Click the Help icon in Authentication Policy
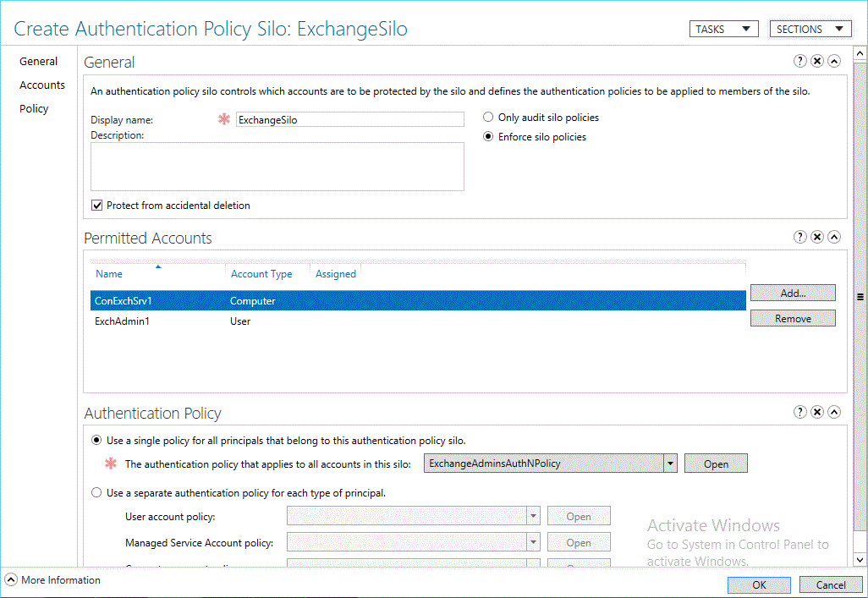The height and width of the screenshot is (598, 868). 800,412
